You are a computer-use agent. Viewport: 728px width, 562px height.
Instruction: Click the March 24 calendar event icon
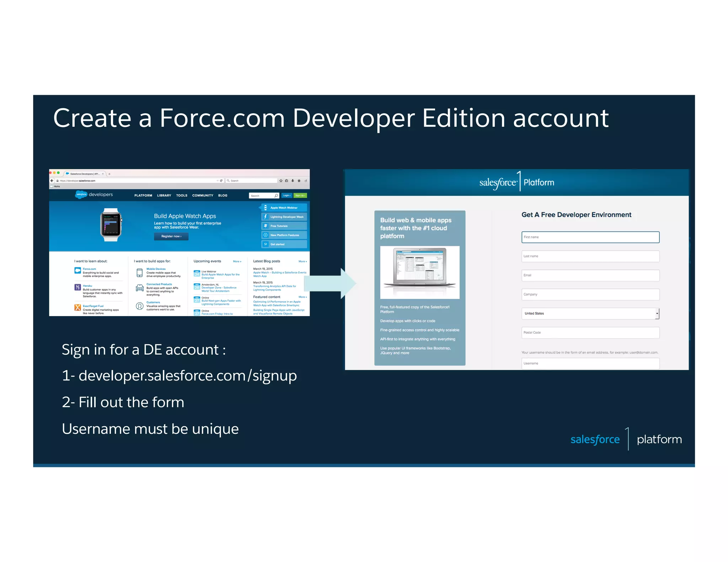pyautogui.click(x=197, y=273)
